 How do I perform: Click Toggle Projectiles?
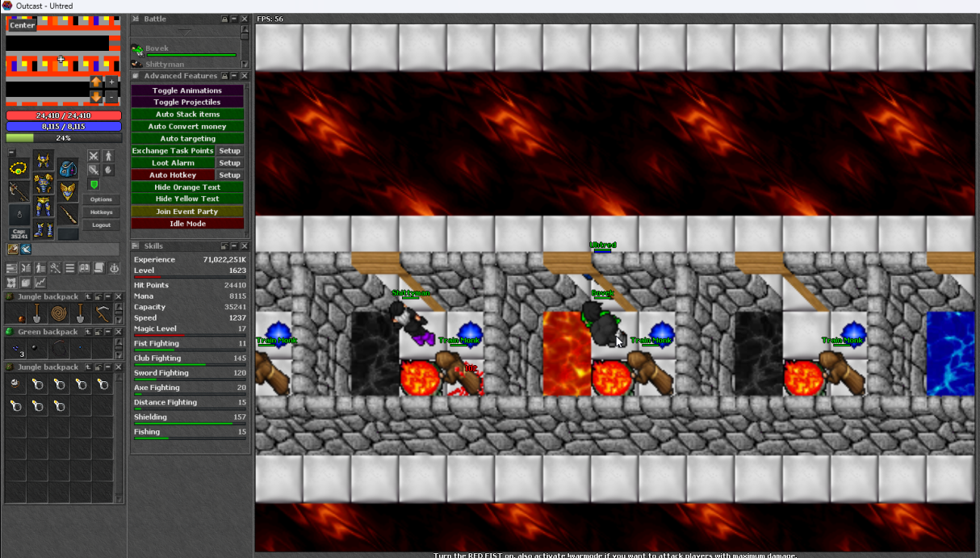[x=187, y=103]
